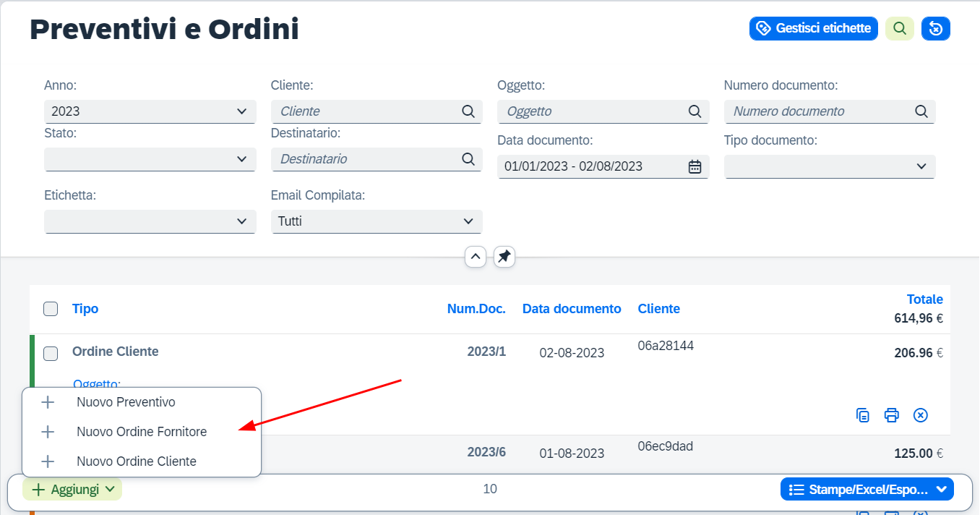Collapse the filter panel with up chevron
Image resolution: width=980 pixels, height=515 pixels.
(x=476, y=257)
